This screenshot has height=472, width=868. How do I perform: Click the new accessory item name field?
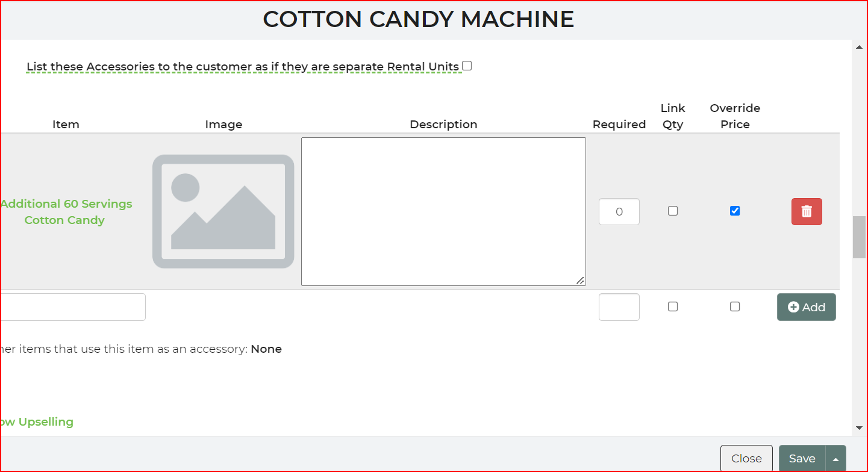(x=72, y=307)
